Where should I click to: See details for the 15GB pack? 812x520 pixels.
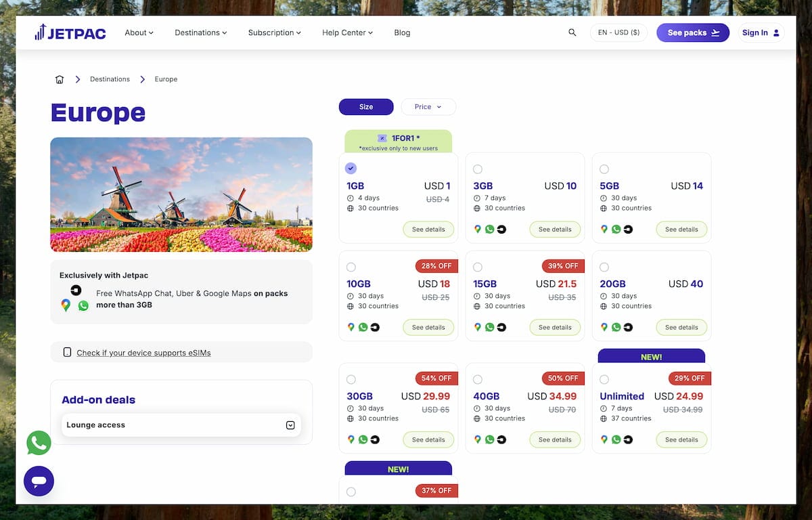click(555, 328)
